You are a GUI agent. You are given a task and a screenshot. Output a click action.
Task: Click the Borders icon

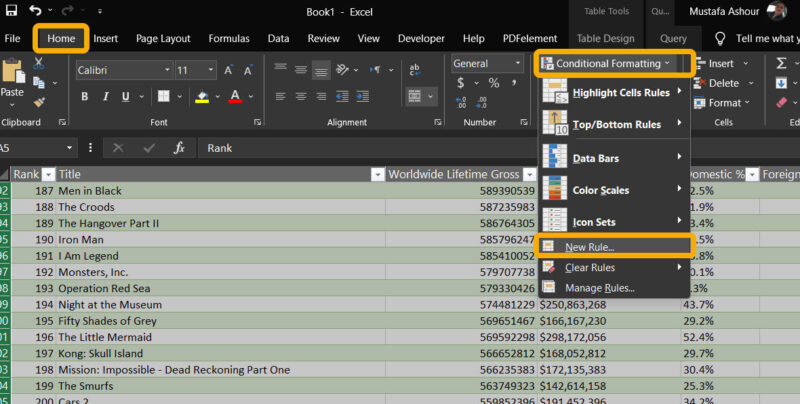pos(163,96)
